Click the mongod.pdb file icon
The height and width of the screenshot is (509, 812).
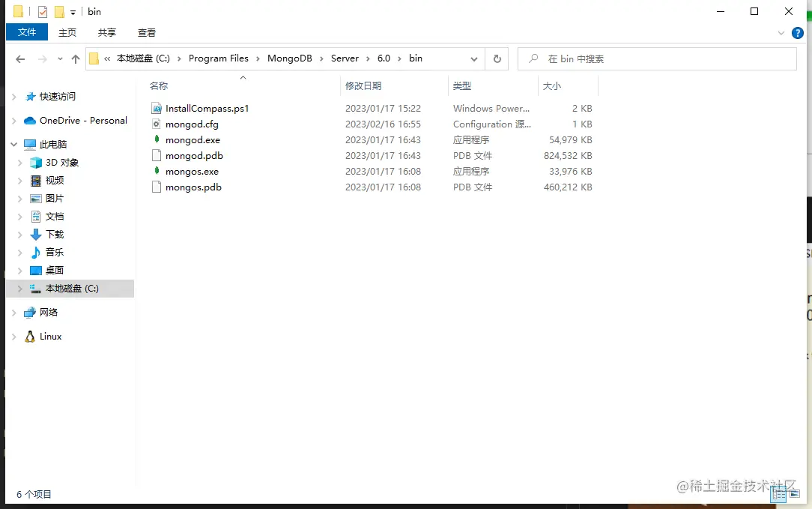(157, 155)
